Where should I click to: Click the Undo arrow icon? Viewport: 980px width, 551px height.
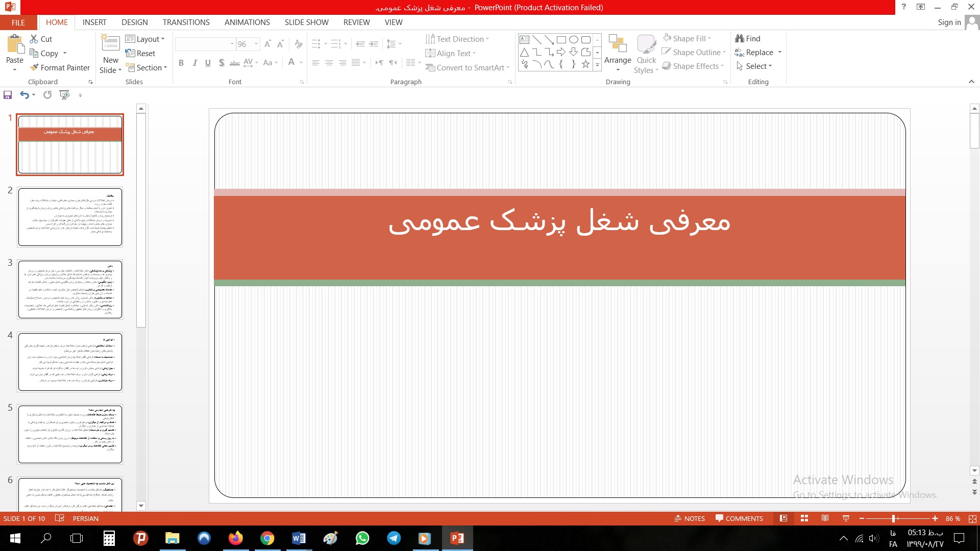click(x=24, y=95)
